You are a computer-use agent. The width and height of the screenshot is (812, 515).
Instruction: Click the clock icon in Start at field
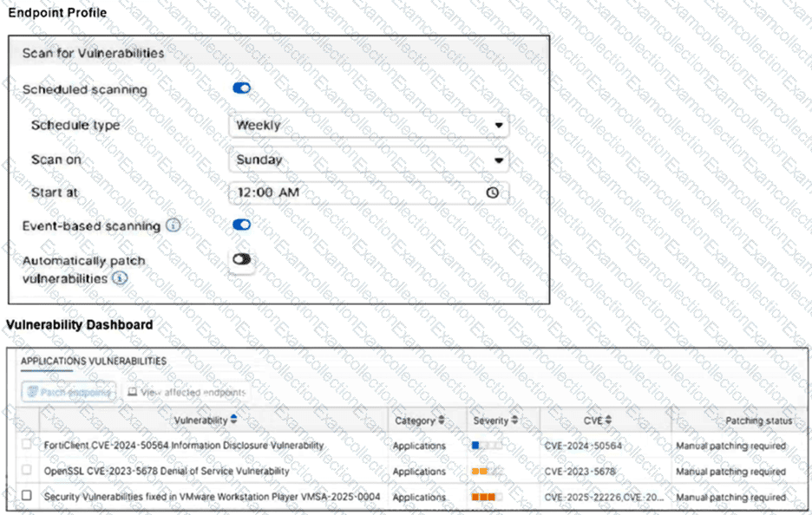[x=492, y=192]
